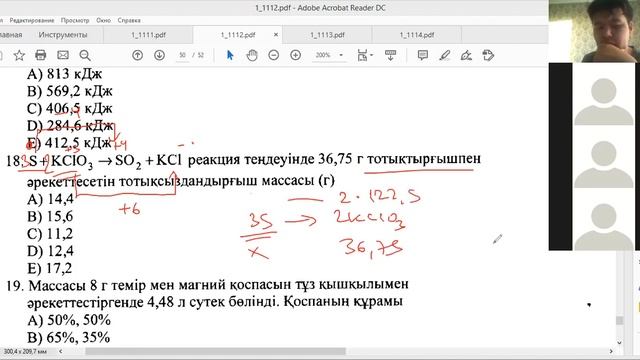Bookmark the file with the star icon
Screen dimensions: 640x360
pyautogui.click(x=19, y=55)
